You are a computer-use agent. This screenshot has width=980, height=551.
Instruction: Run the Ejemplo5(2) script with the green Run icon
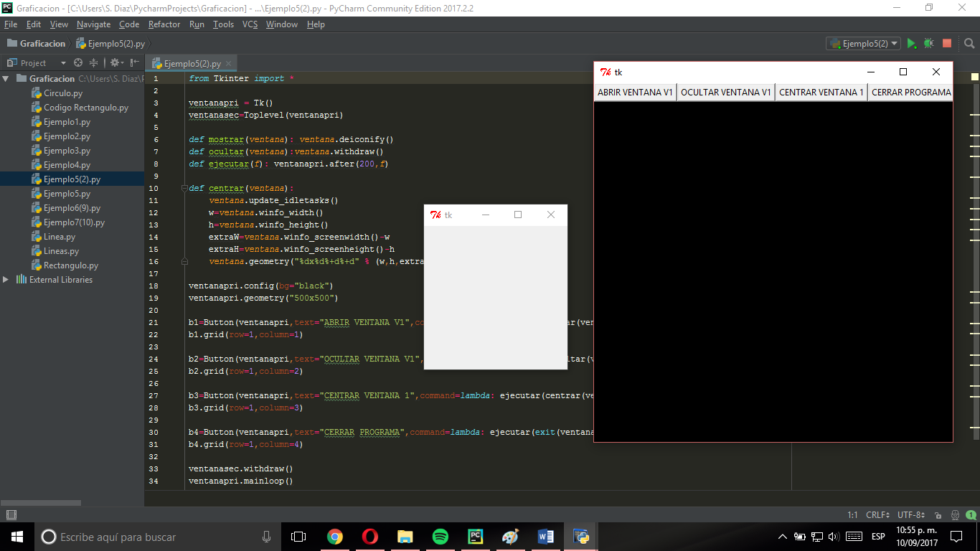[912, 43]
